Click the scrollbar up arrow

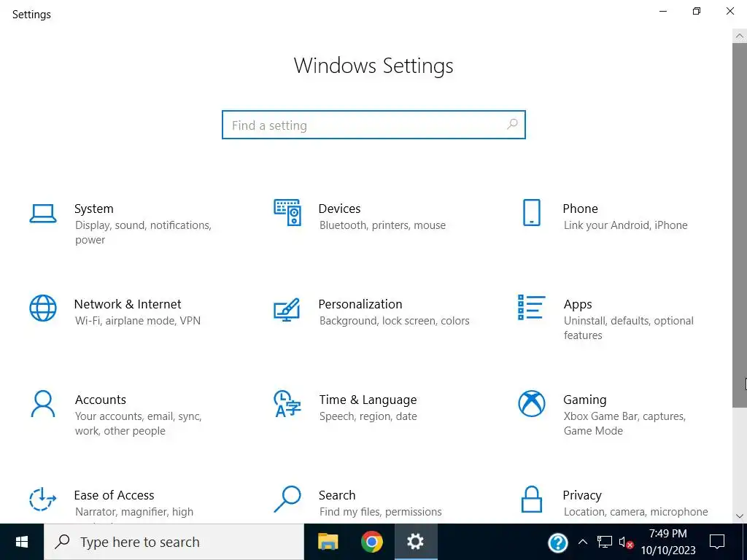click(740, 36)
